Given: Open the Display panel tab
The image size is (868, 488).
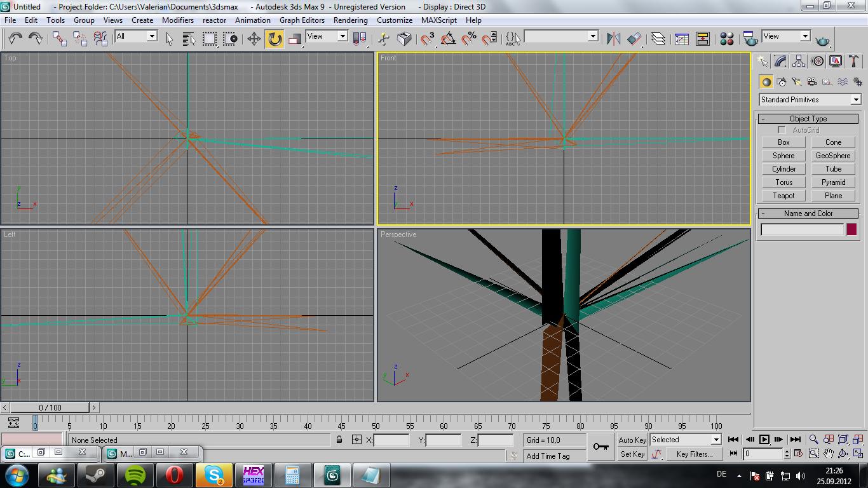Looking at the screenshot, I should pos(836,61).
